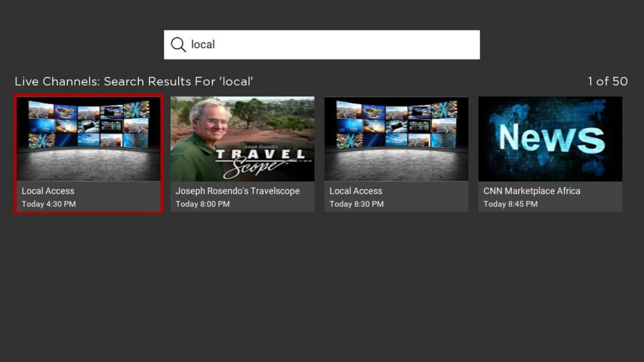Image resolution: width=644 pixels, height=362 pixels.
Task: Click the Today 8:45 PM airing time
Action: pos(510,204)
